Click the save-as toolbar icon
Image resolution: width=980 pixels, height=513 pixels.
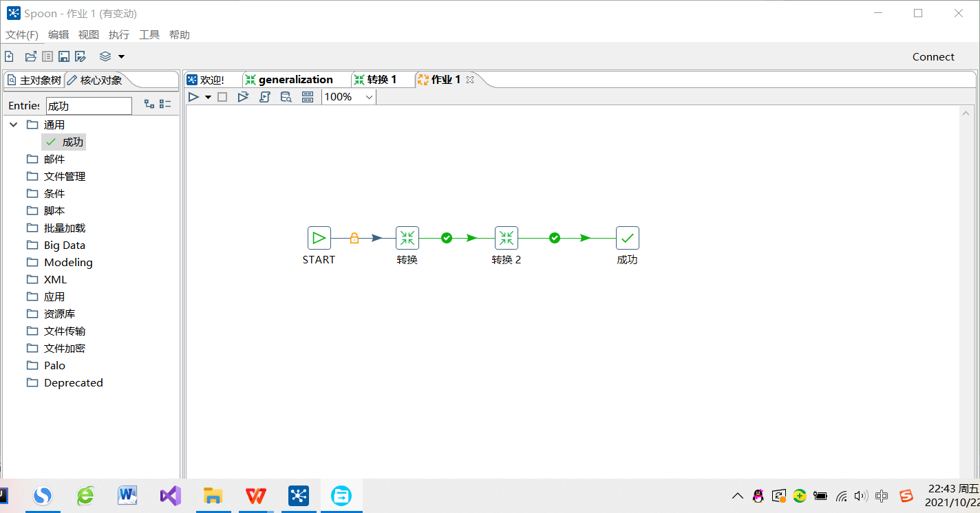(81, 56)
